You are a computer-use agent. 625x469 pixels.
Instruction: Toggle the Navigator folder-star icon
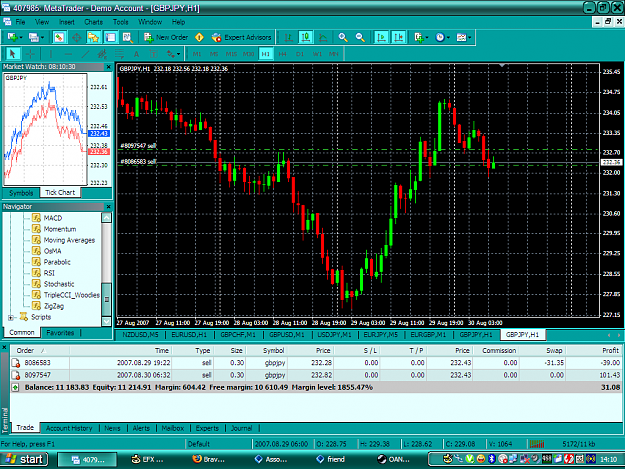pyautogui.click(x=93, y=37)
